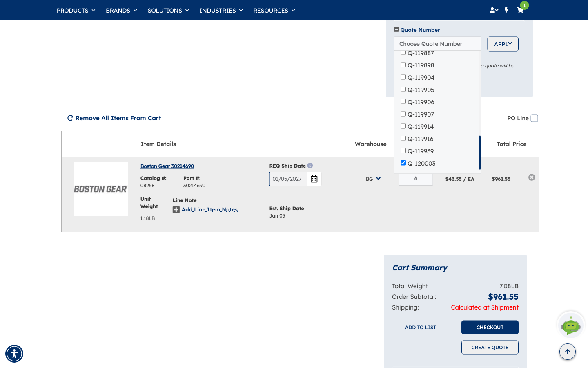Check quote Q-119914
Viewport: 588px width, 368px height.
point(403,126)
